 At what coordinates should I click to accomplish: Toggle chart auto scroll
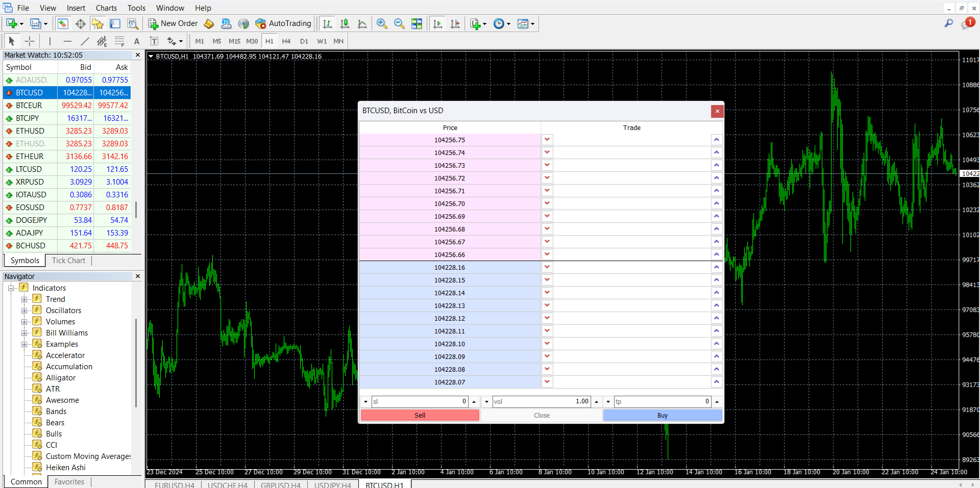click(437, 23)
